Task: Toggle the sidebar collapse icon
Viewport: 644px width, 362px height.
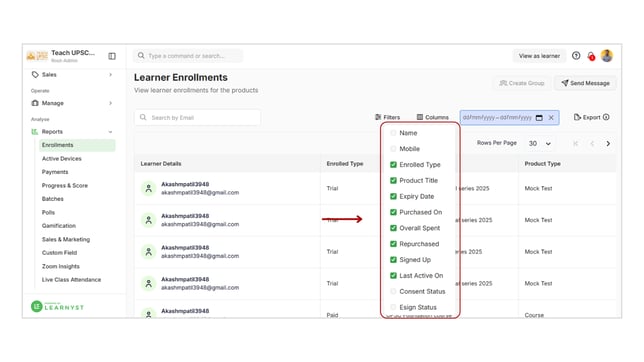Action: (x=112, y=56)
